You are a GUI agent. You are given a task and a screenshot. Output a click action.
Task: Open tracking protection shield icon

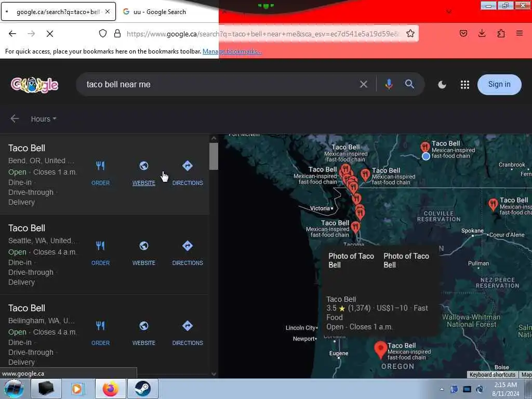point(103,33)
